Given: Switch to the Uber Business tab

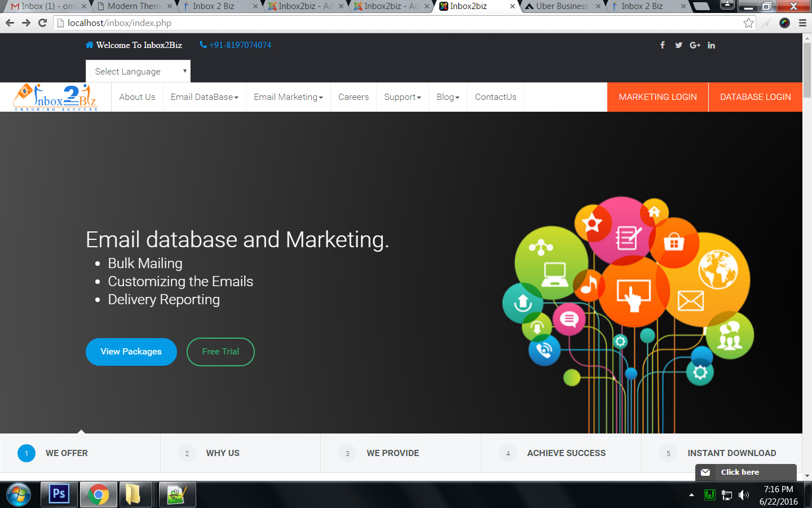Looking at the screenshot, I should (x=561, y=6).
